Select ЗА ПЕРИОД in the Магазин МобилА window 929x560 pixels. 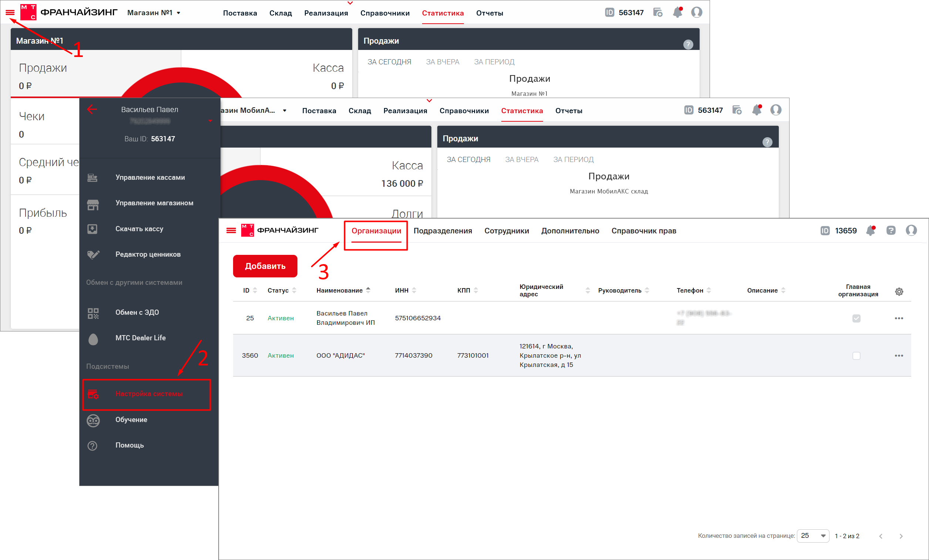pyautogui.click(x=573, y=159)
